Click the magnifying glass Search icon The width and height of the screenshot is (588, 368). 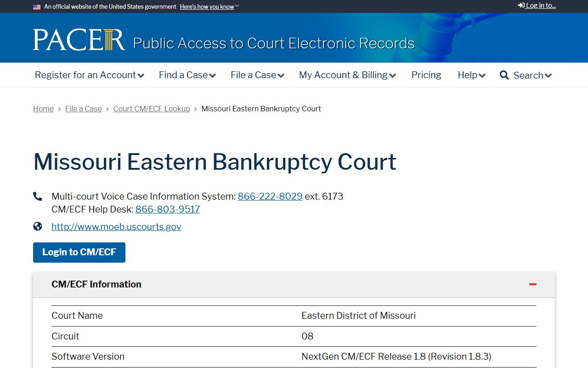point(504,75)
